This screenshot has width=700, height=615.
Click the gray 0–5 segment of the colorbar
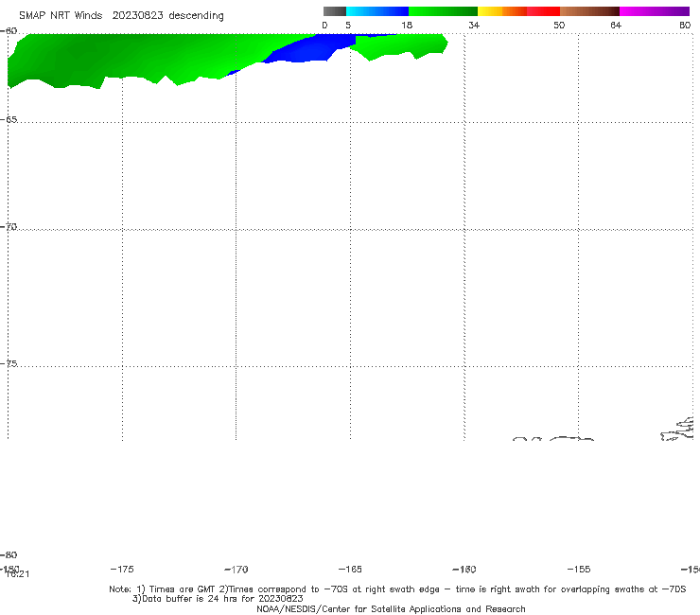334,11
